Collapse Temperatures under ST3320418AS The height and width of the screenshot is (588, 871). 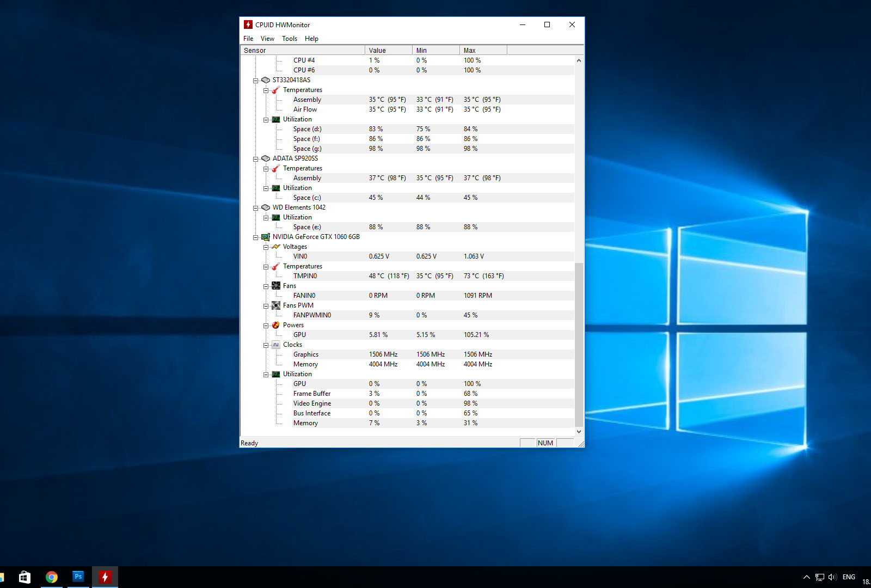click(x=266, y=90)
